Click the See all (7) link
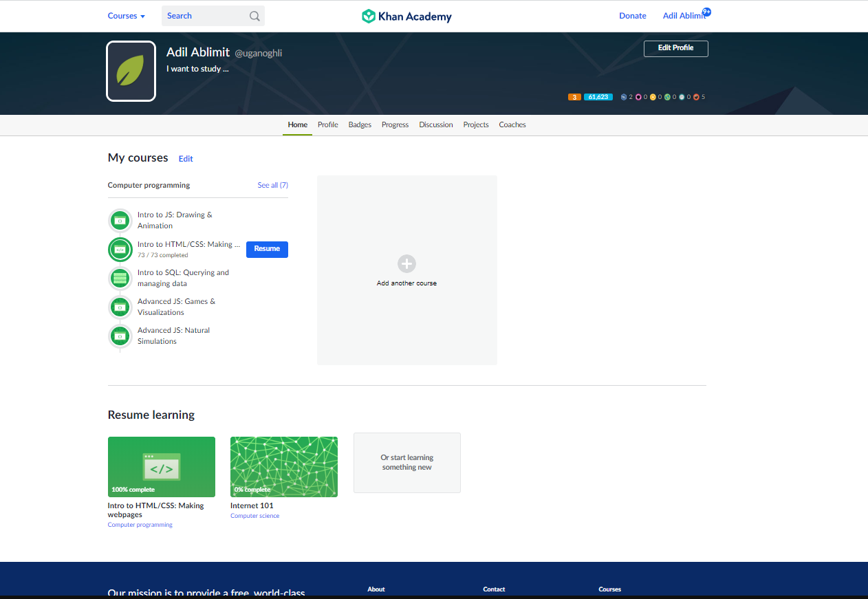This screenshot has height=599, width=868. pos(273,185)
